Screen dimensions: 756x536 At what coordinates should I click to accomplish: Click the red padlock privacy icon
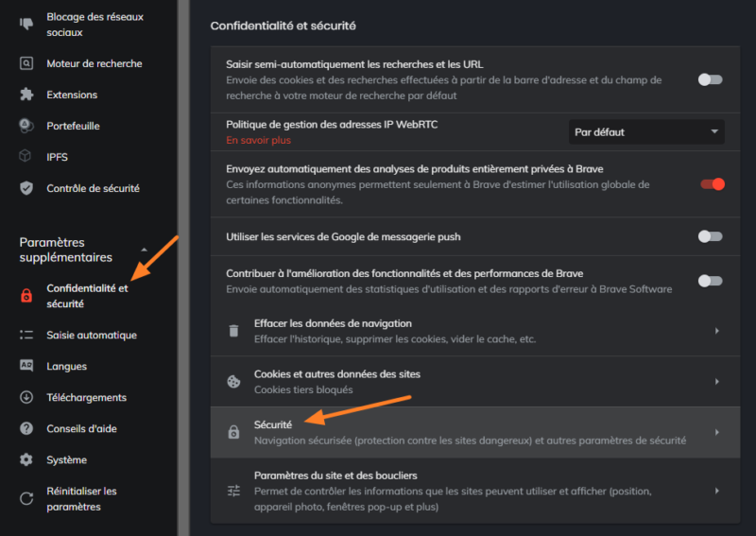26,295
